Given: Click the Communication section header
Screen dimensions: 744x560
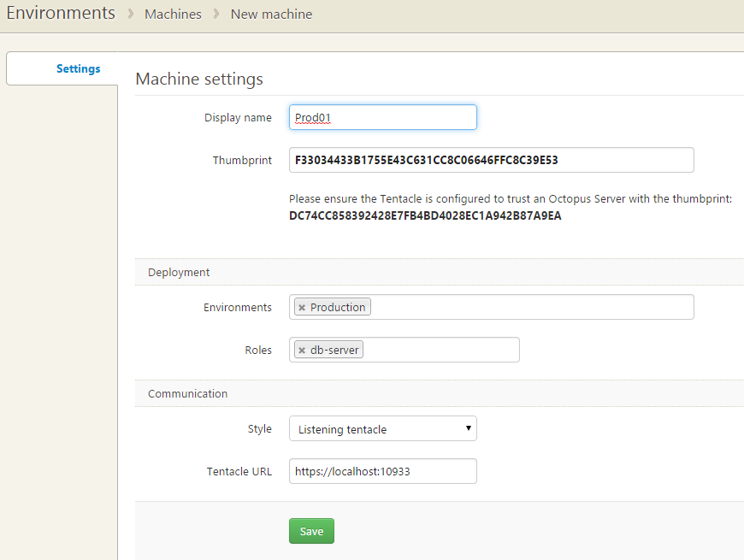Looking at the screenshot, I should click(x=187, y=393).
